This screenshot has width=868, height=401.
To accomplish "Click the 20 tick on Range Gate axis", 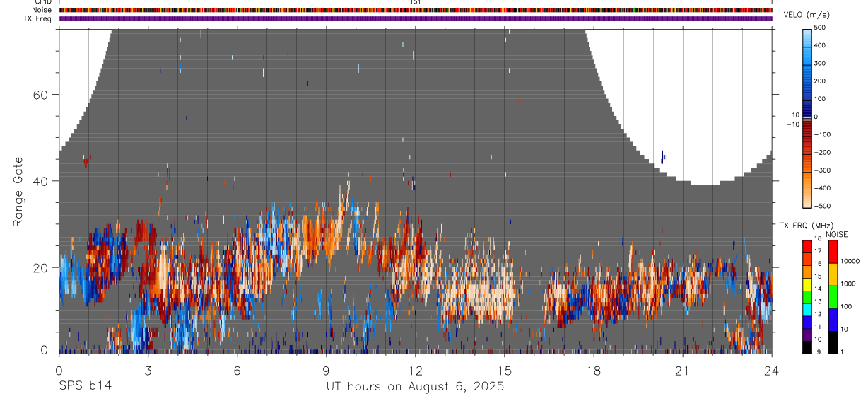I will coord(40,267).
